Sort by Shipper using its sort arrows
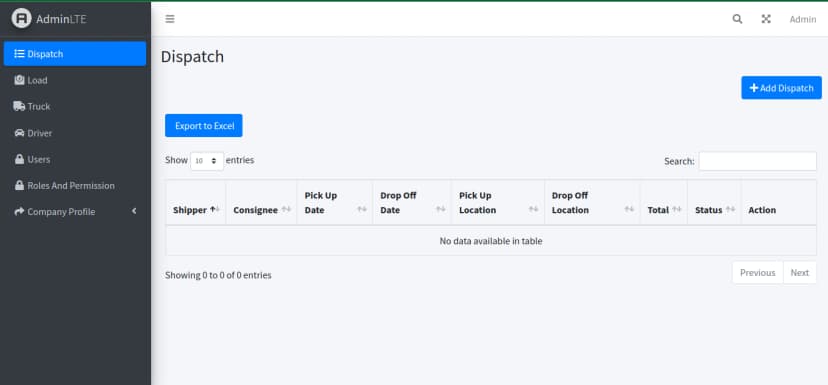 [x=214, y=210]
